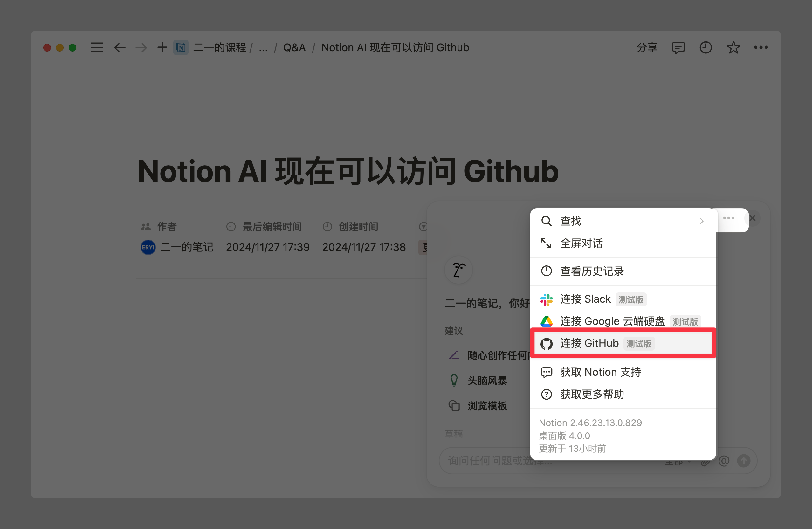Click the AI panel three-dot menu button
812x529 pixels.
[x=728, y=218]
